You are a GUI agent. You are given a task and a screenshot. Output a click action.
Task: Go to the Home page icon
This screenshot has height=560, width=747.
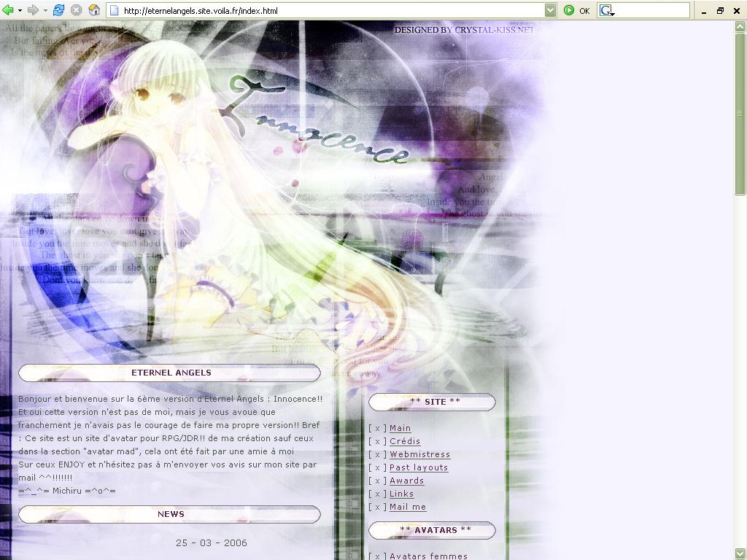point(94,10)
